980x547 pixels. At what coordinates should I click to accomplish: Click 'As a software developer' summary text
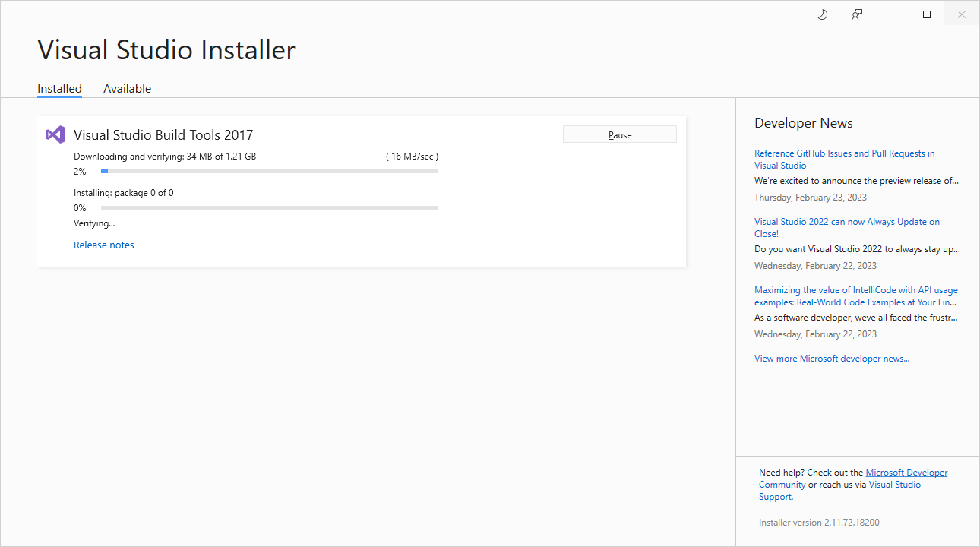click(x=856, y=318)
